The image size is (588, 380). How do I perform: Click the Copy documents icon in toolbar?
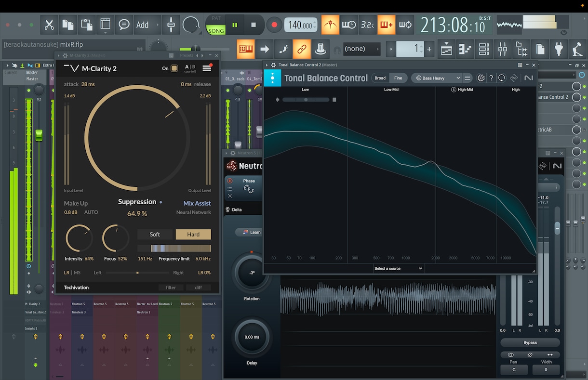pyautogui.click(x=67, y=25)
